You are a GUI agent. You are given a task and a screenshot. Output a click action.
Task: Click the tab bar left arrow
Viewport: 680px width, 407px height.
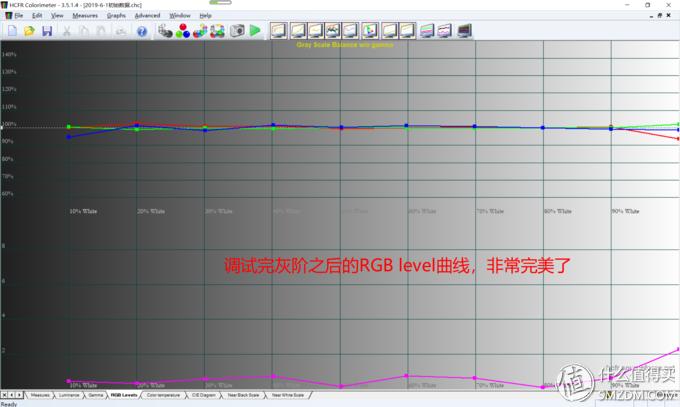pos(12,395)
